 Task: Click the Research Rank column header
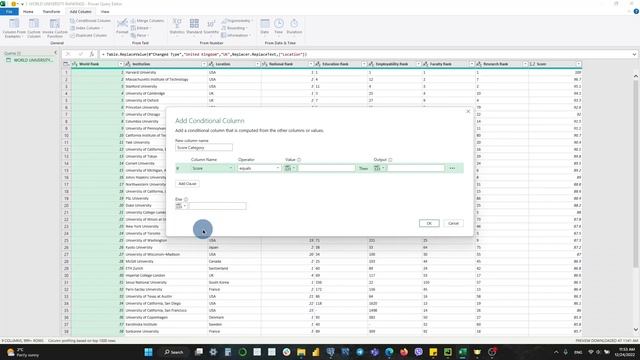point(501,64)
